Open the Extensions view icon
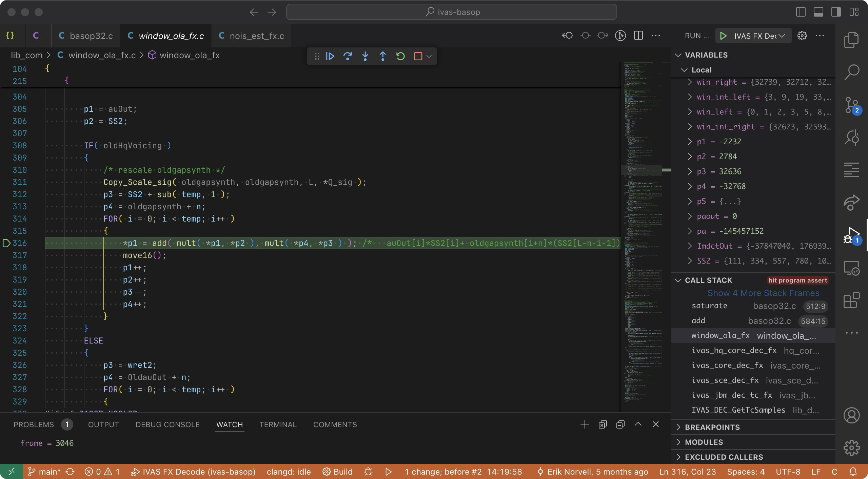Screen dimensions: 868x479 point(851,300)
